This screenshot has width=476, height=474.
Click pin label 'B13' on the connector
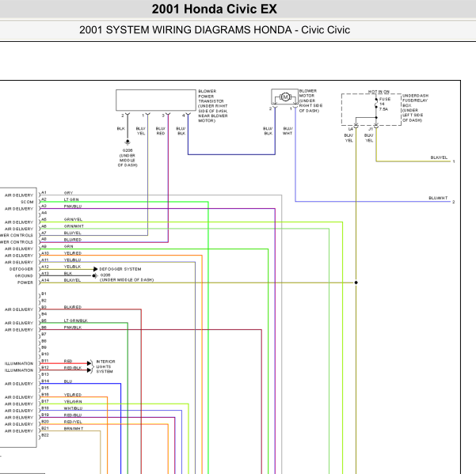tap(45, 374)
